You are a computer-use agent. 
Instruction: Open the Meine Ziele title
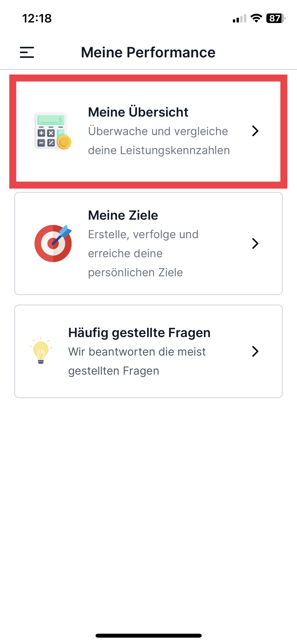tap(123, 215)
